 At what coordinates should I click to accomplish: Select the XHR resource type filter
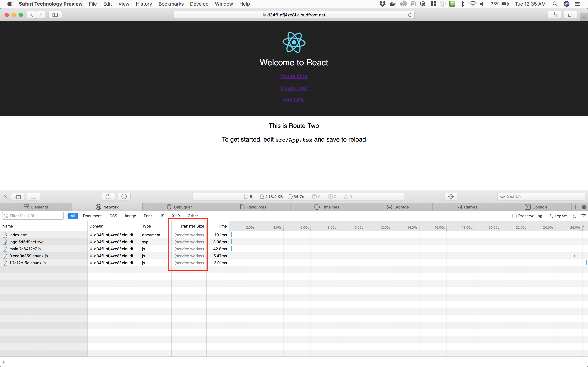[176, 216]
